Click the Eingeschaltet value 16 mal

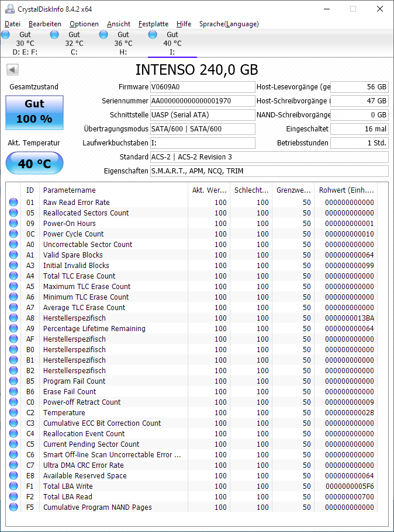360,129
